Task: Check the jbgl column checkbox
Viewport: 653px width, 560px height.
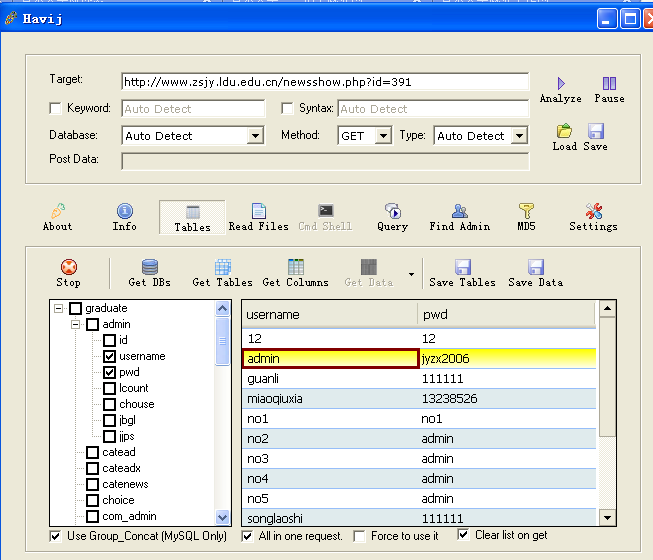Action: coord(110,420)
